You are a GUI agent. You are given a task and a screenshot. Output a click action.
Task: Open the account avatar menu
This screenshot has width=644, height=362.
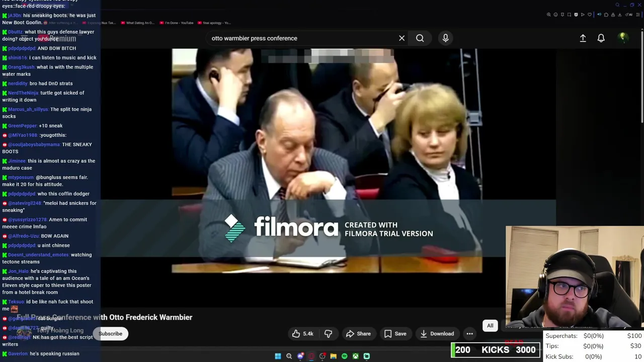[623, 38]
